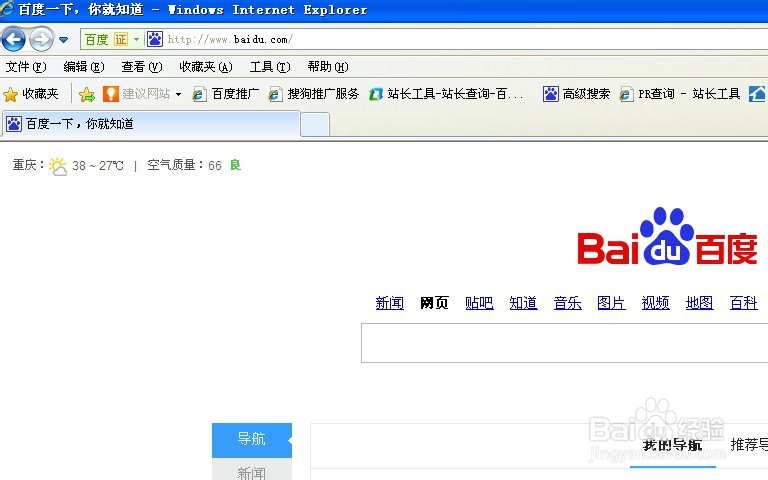Screen dimensions: 768x480
Task: Open the 文件(F) menu
Action: coord(25,67)
